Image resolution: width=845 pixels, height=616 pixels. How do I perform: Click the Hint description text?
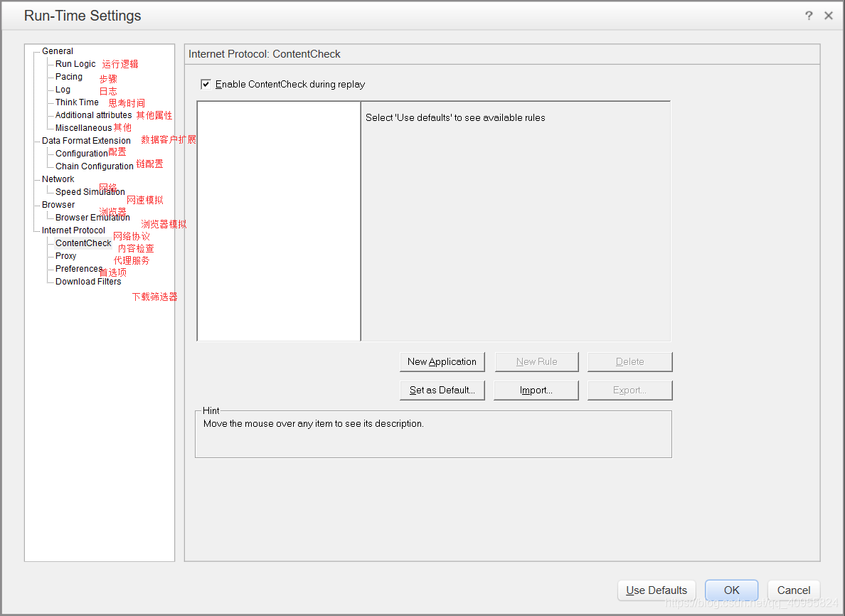(x=313, y=424)
